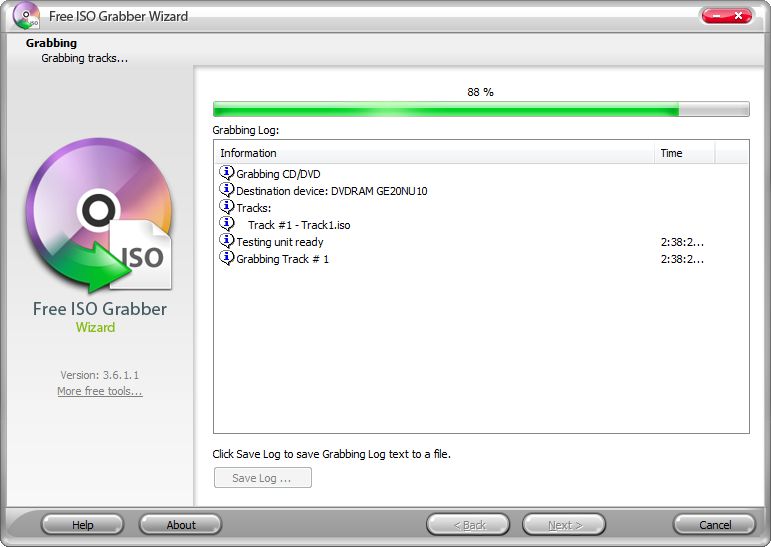Cancel the grabbing process
The height and width of the screenshot is (547, 771).
(x=714, y=525)
